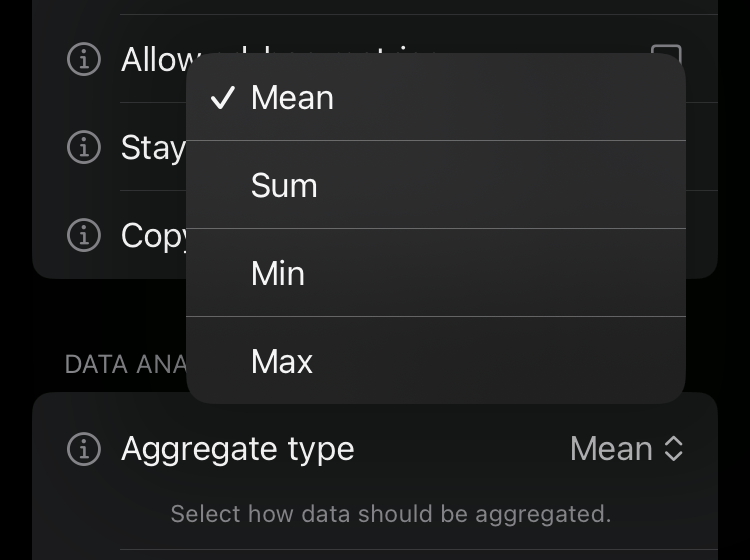
Task: Click the Sum text label in popup
Action: point(284,185)
